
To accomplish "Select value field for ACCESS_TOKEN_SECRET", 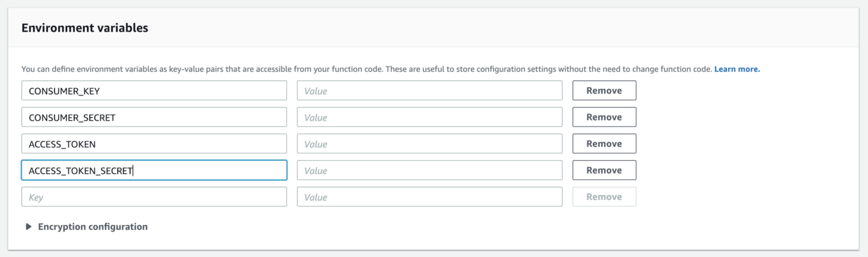I will coord(429,170).
